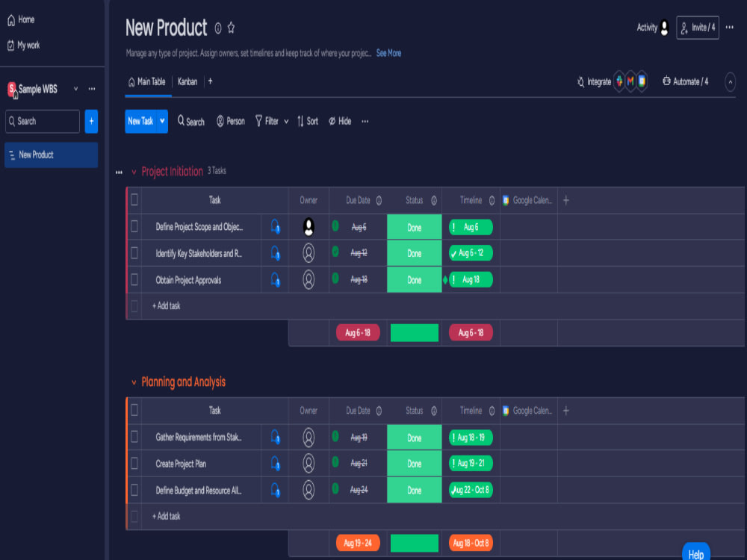Screen dimensions: 747x560
Task: Click the Slack integration icon
Action: click(620, 81)
